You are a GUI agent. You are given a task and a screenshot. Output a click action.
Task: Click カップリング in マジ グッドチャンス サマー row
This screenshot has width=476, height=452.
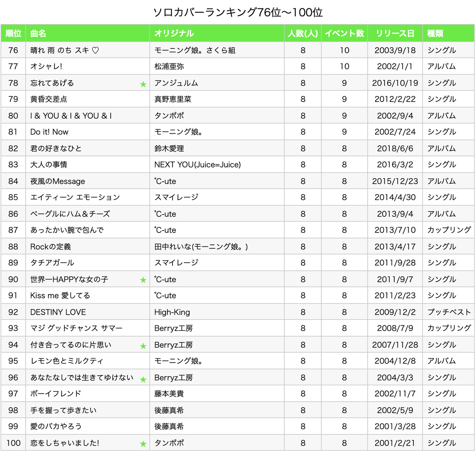pos(449,328)
